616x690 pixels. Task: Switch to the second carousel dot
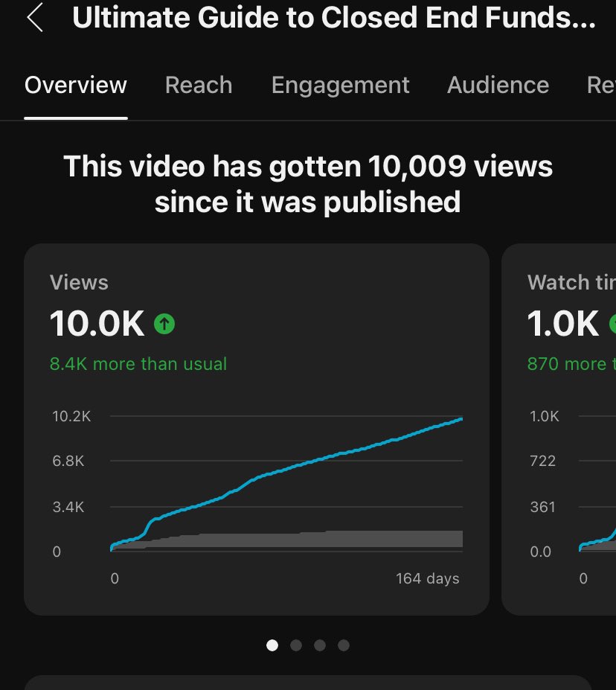pos(296,645)
